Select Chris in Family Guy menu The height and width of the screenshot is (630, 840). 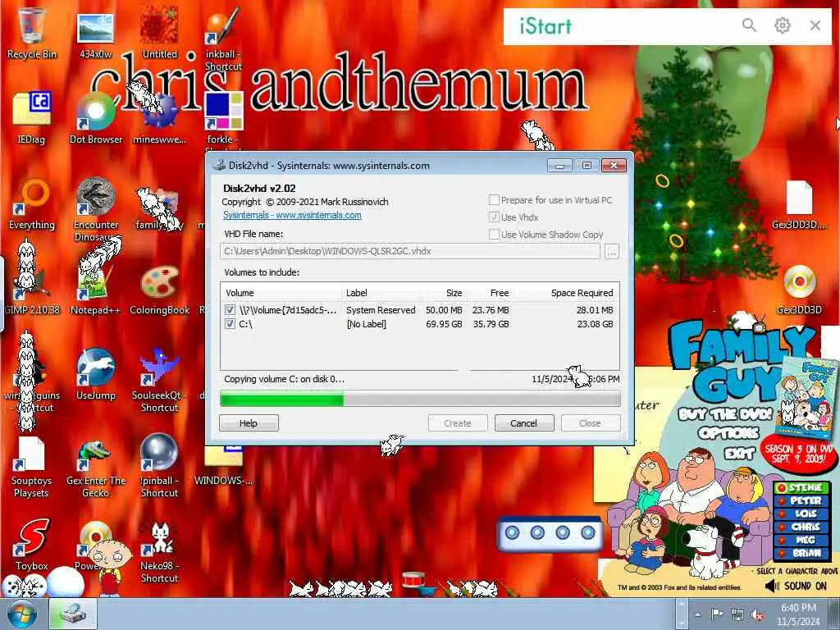[x=802, y=527]
